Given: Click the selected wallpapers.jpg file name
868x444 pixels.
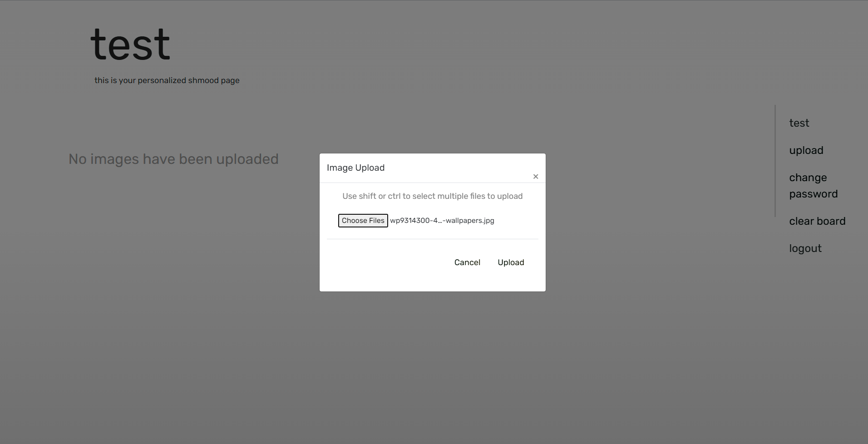Looking at the screenshot, I should coord(442,221).
